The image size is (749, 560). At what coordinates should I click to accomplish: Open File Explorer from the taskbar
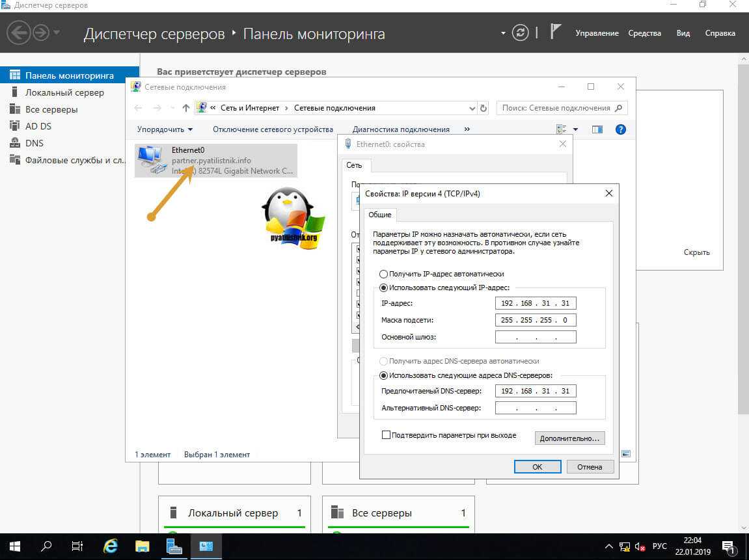coord(142,546)
